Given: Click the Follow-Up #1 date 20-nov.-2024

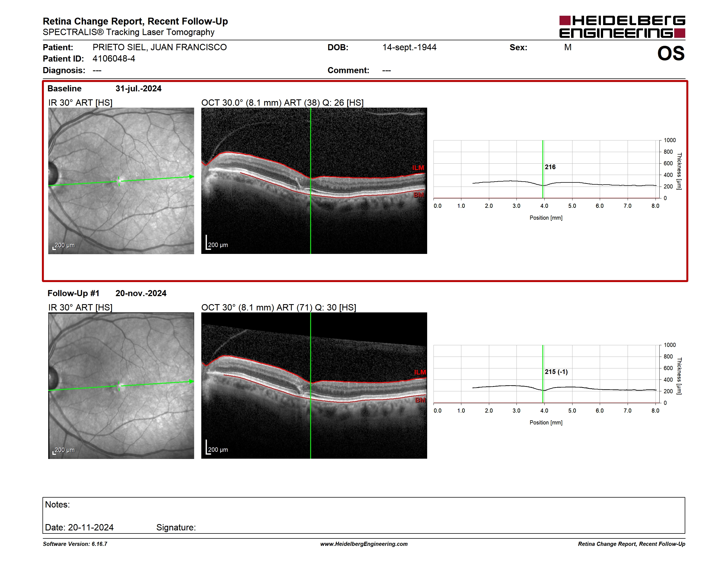Looking at the screenshot, I should [x=141, y=294].
